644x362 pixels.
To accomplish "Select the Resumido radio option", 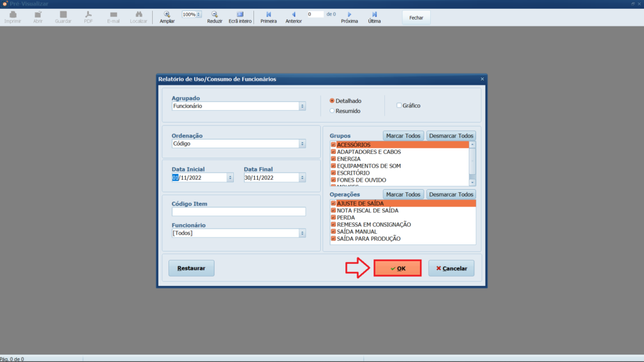I will pos(332,111).
